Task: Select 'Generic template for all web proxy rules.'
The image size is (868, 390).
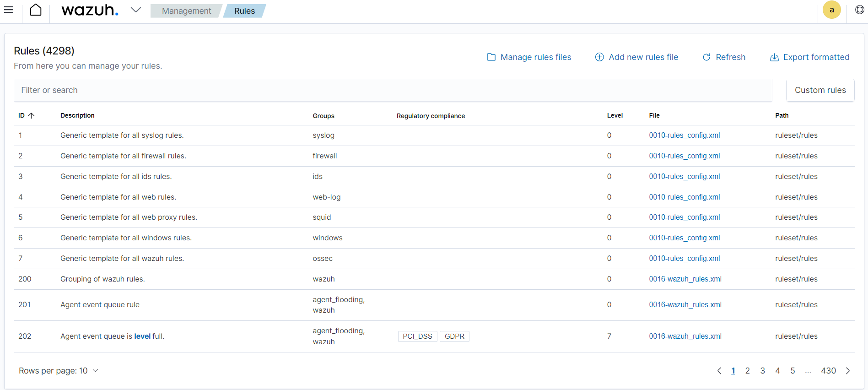Action: pyautogui.click(x=129, y=217)
